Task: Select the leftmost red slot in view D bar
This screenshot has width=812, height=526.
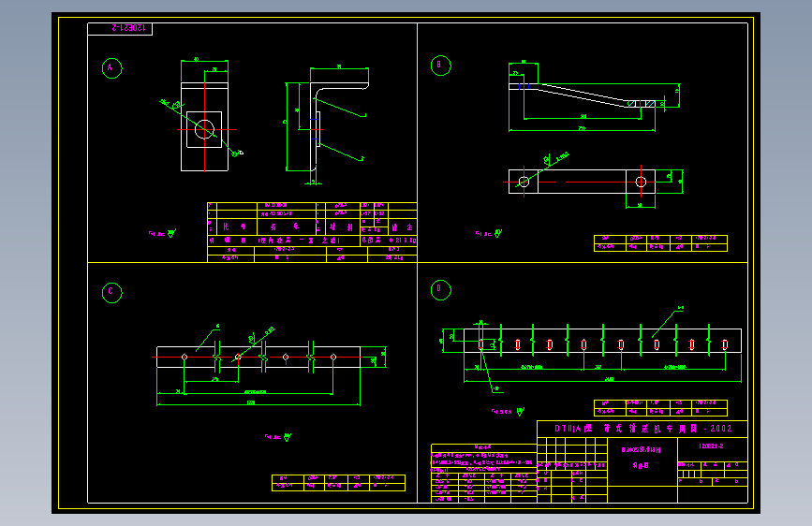Action: 481,344
